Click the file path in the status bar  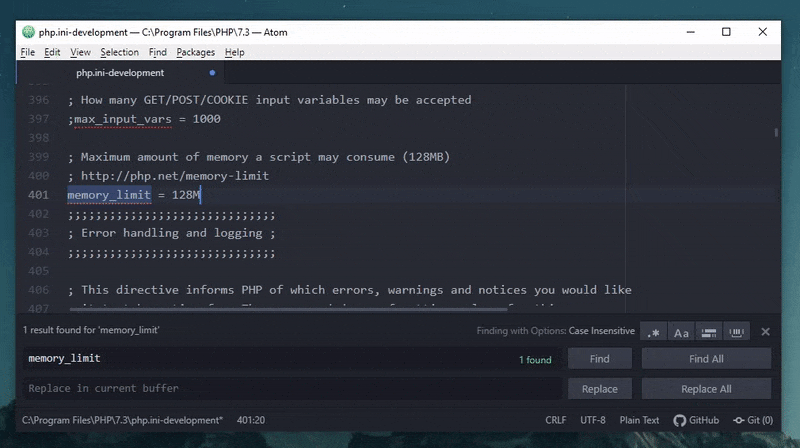coord(122,420)
